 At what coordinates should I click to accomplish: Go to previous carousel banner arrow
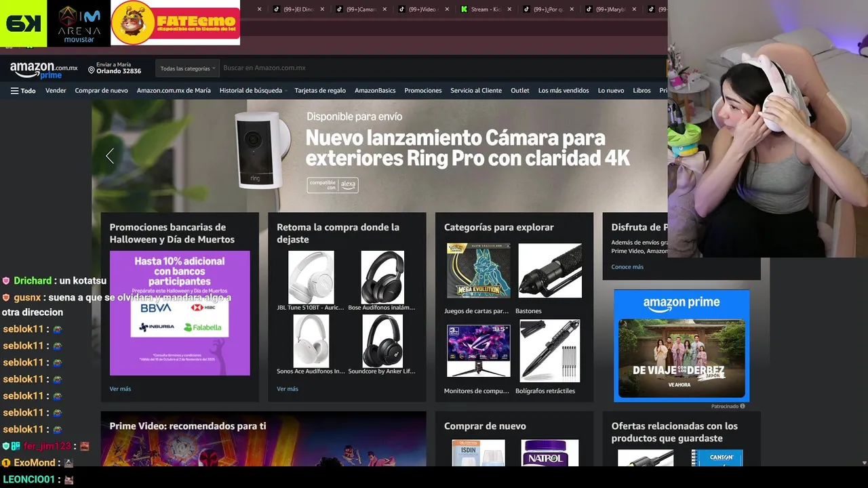pyautogui.click(x=109, y=156)
